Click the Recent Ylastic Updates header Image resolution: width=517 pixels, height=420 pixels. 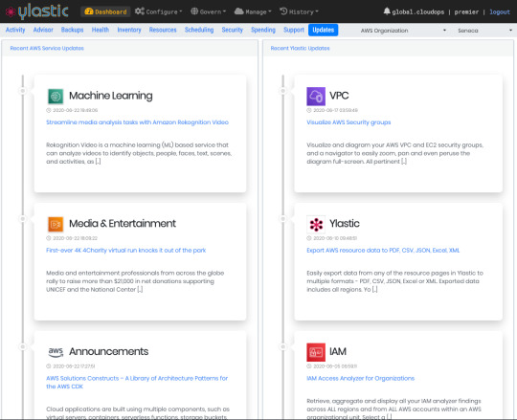click(x=300, y=48)
